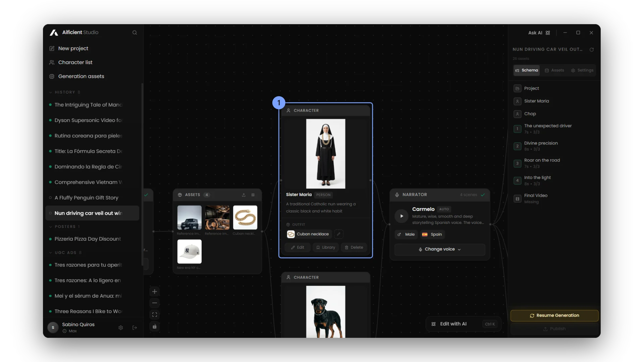The width and height of the screenshot is (644, 362).
Task: Toggle the canvas lock icon
Action: click(x=155, y=326)
